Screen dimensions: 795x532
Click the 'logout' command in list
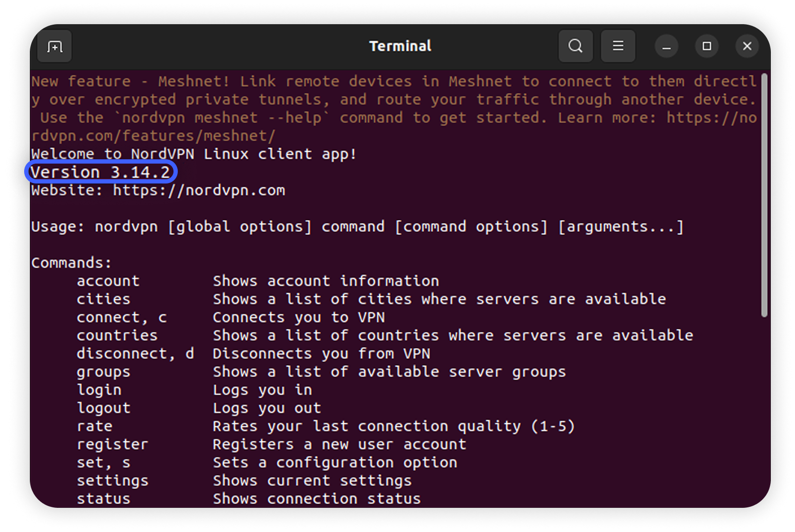click(x=103, y=408)
